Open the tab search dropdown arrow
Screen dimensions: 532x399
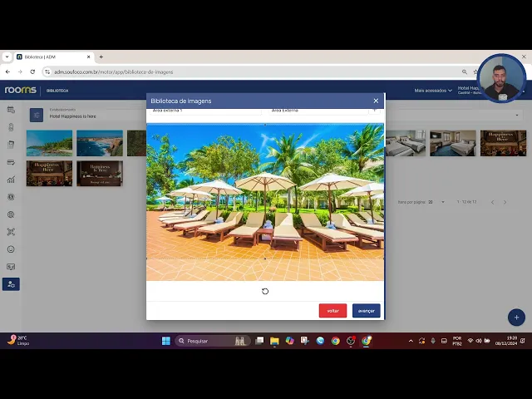pyautogui.click(x=7, y=57)
